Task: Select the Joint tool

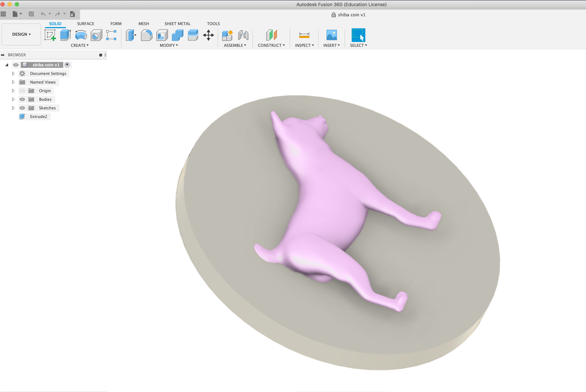Action: coord(243,35)
